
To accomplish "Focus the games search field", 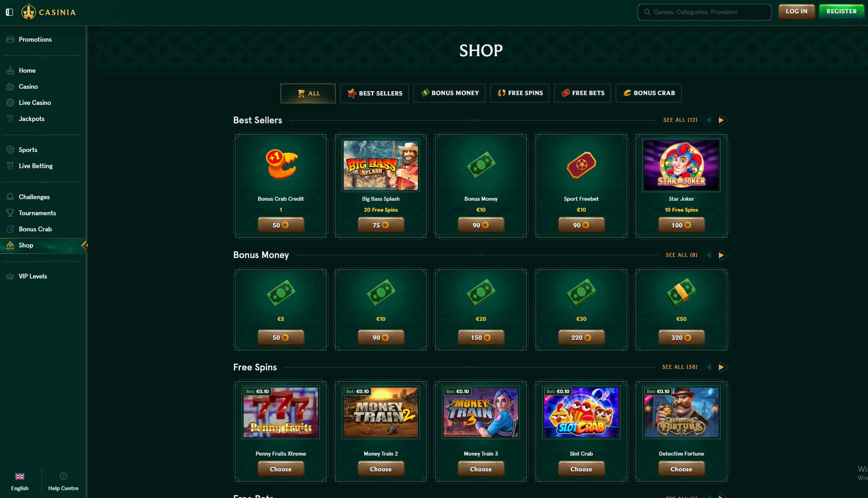I will click(704, 12).
